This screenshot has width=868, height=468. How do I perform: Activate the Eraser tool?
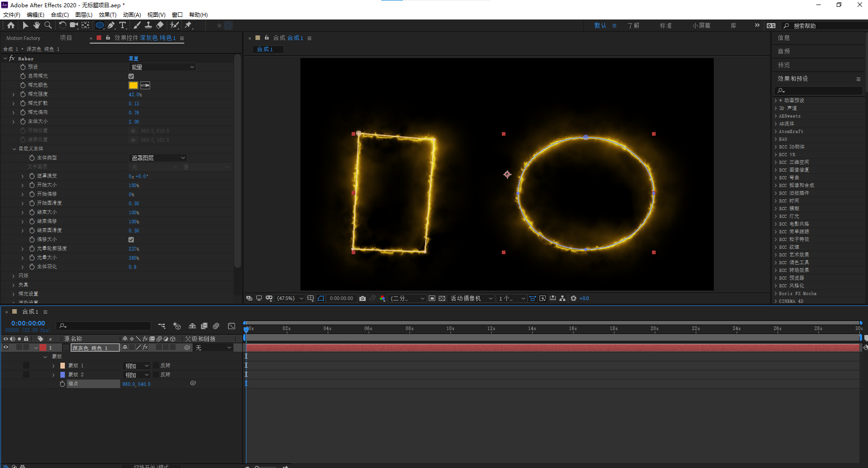pos(160,25)
